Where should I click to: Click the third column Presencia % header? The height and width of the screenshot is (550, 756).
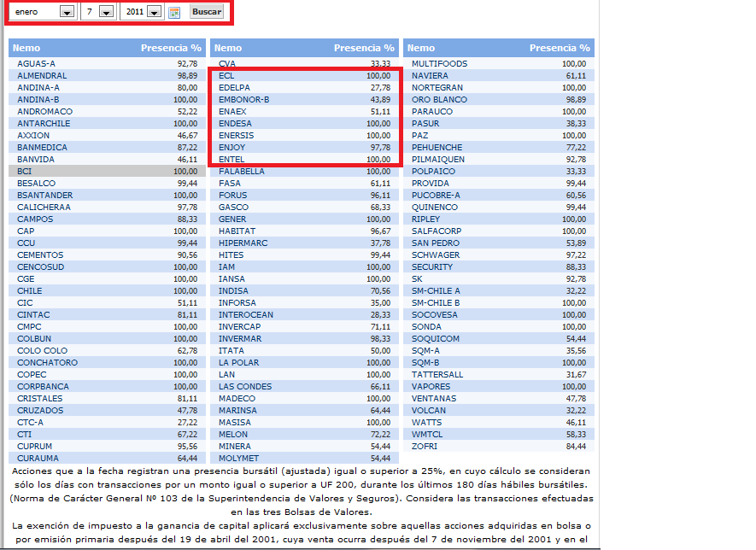click(x=560, y=48)
